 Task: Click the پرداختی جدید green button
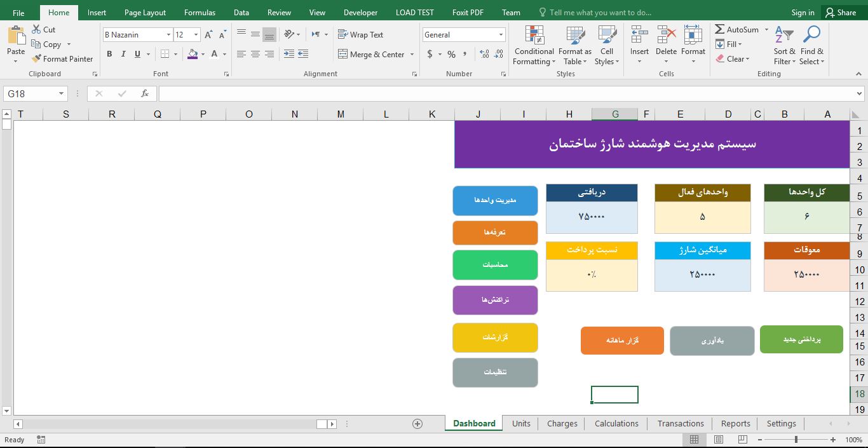click(801, 339)
